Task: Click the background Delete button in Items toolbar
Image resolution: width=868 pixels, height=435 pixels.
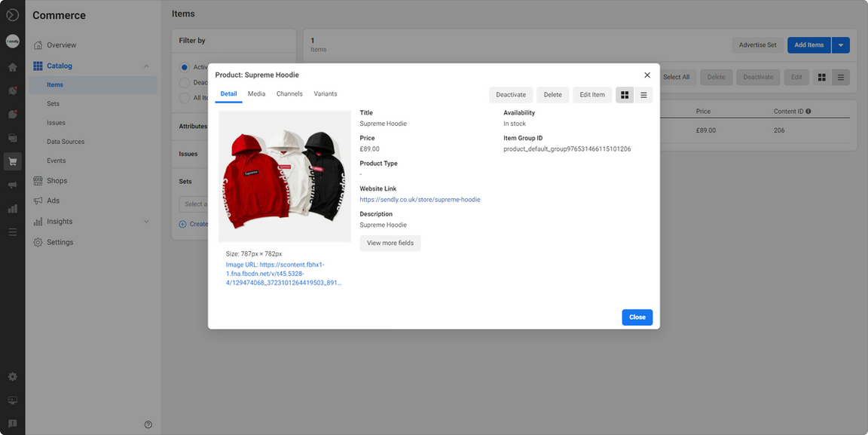Action: click(x=716, y=77)
